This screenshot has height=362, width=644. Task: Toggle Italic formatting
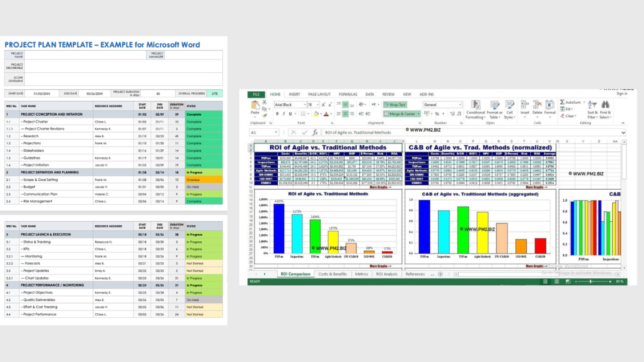pyautogui.click(x=284, y=114)
